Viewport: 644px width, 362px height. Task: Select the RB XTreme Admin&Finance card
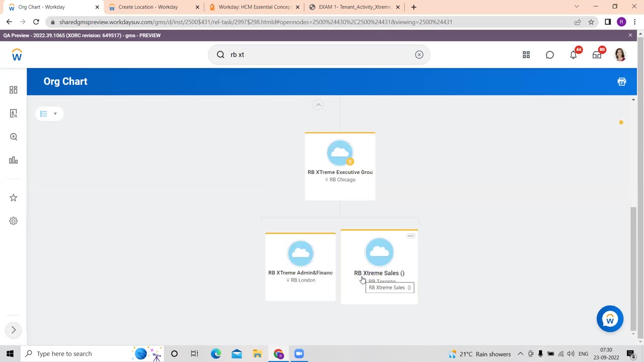pyautogui.click(x=300, y=267)
